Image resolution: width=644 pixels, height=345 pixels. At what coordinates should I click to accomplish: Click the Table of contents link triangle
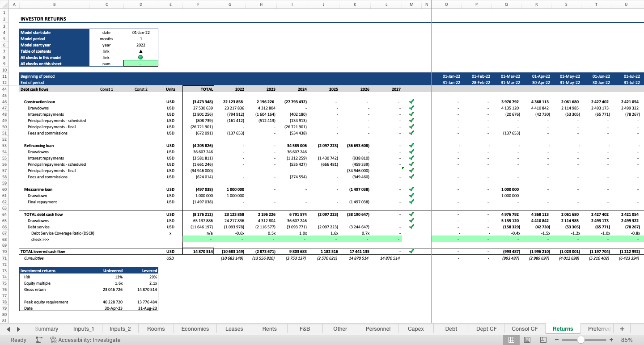point(140,51)
